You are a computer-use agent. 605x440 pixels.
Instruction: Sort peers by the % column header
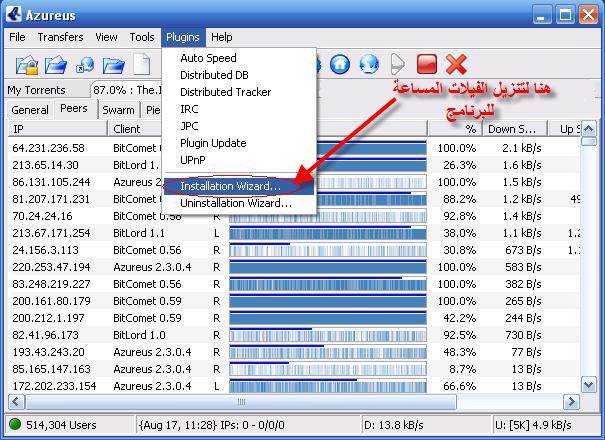pos(455,129)
